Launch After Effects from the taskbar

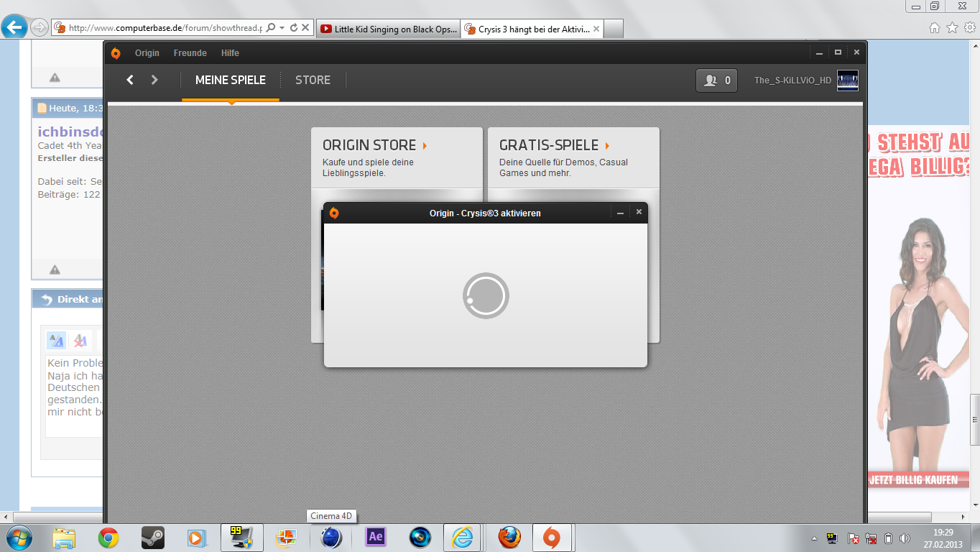pyautogui.click(x=375, y=538)
